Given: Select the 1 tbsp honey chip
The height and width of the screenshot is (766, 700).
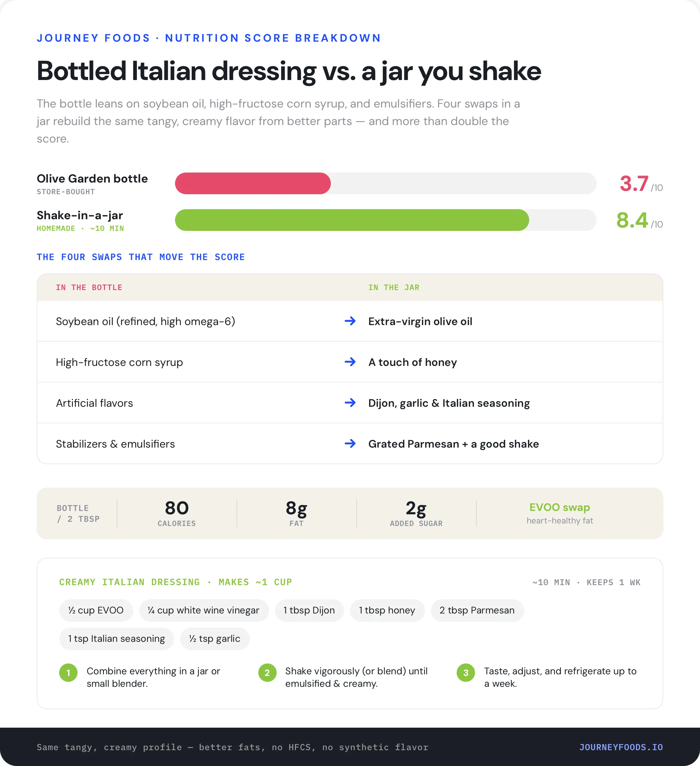Looking at the screenshot, I should point(387,610).
